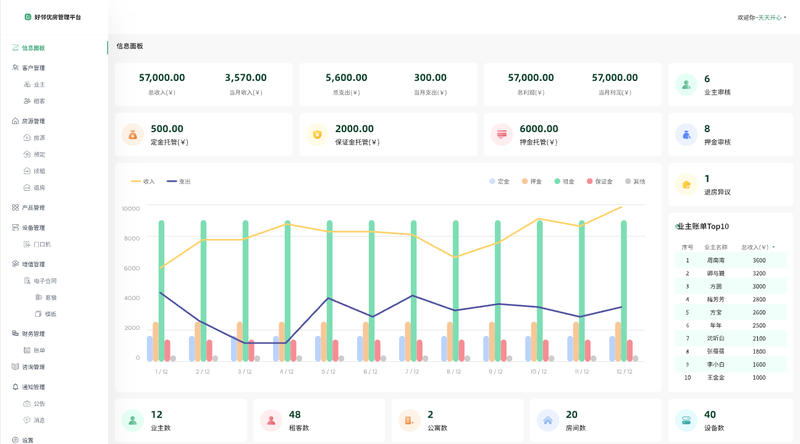The width and height of the screenshot is (800, 444).
Task: Click the 咨询管理 book icon
Action: click(x=15, y=366)
